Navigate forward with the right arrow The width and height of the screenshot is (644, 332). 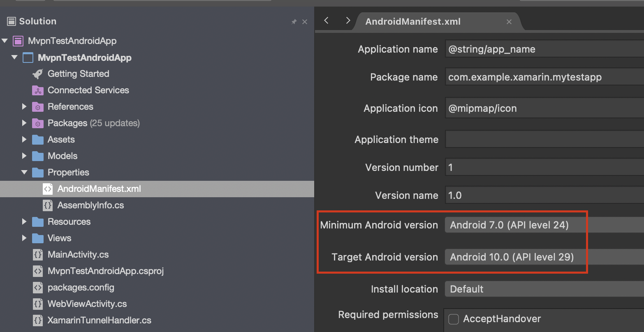tap(348, 21)
